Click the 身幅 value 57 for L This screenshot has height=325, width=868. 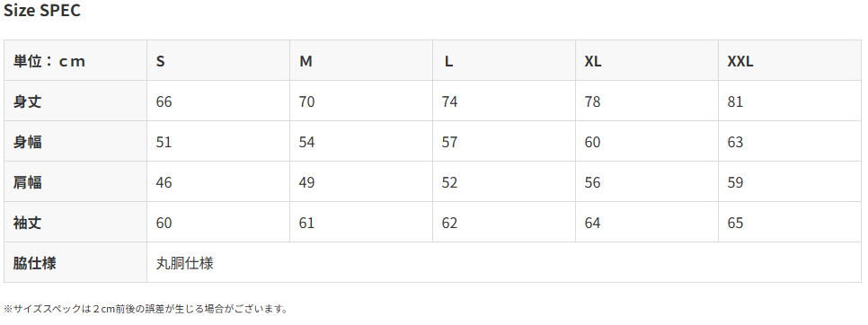[449, 142]
